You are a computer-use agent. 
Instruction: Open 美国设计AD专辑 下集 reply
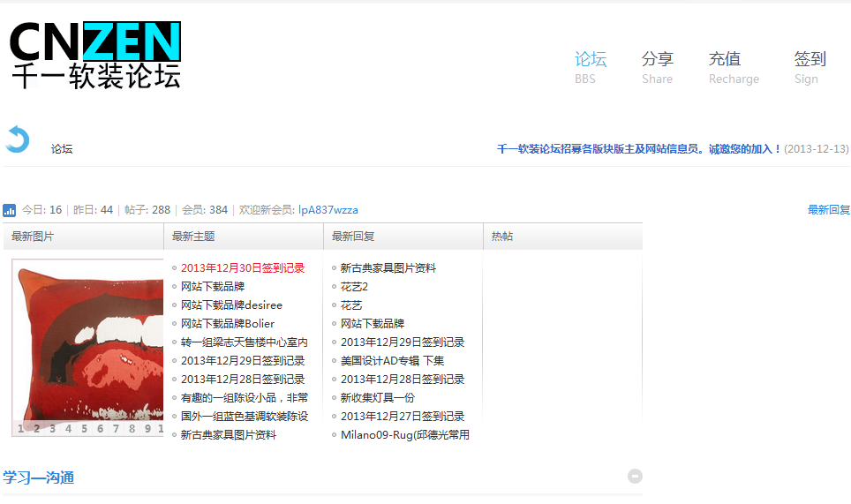(392, 361)
